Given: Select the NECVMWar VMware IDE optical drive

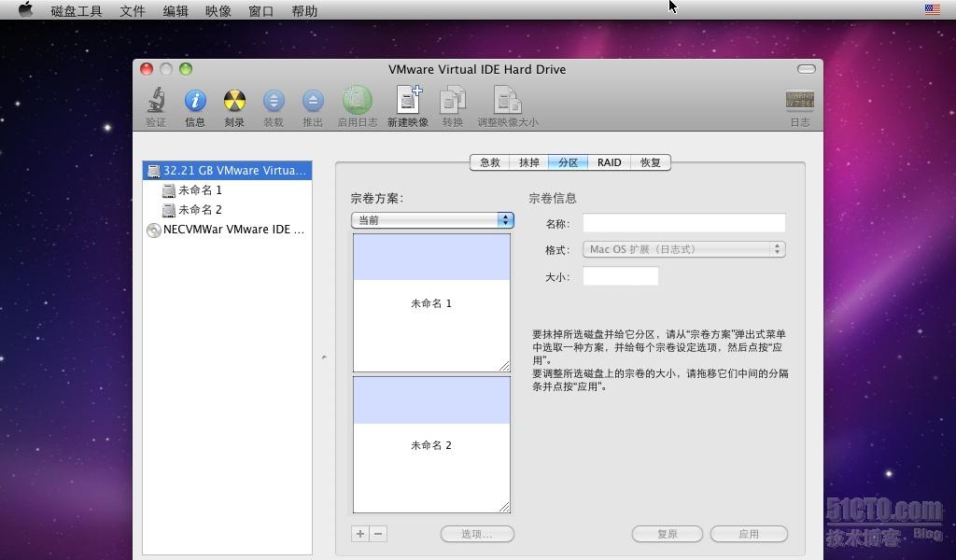Looking at the screenshot, I should tap(228, 230).
